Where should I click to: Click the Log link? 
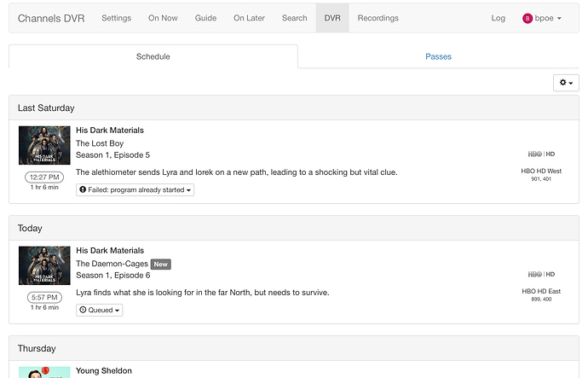pos(499,18)
